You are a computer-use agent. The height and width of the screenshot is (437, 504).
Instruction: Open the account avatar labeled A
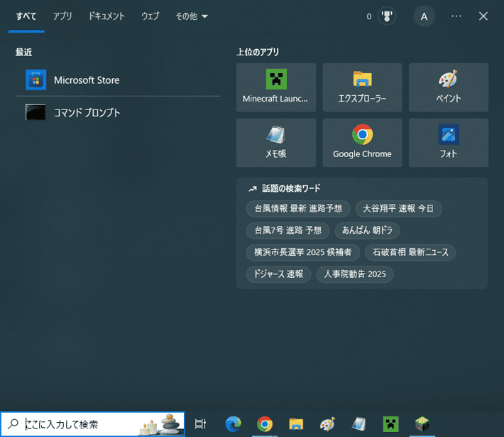click(x=424, y=16)
